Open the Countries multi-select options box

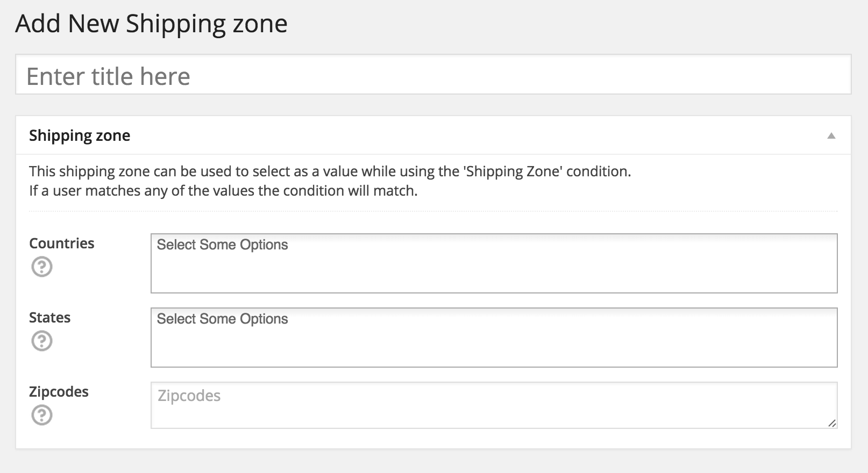pos(494,263)
